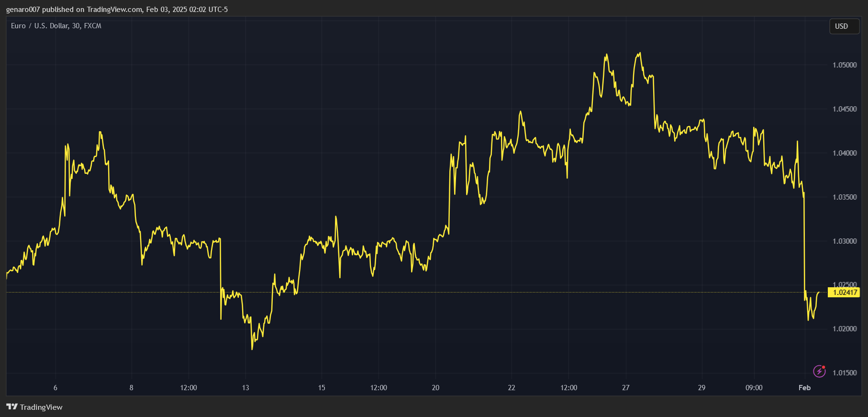Click the TradingView logo

tap(34, 407)
